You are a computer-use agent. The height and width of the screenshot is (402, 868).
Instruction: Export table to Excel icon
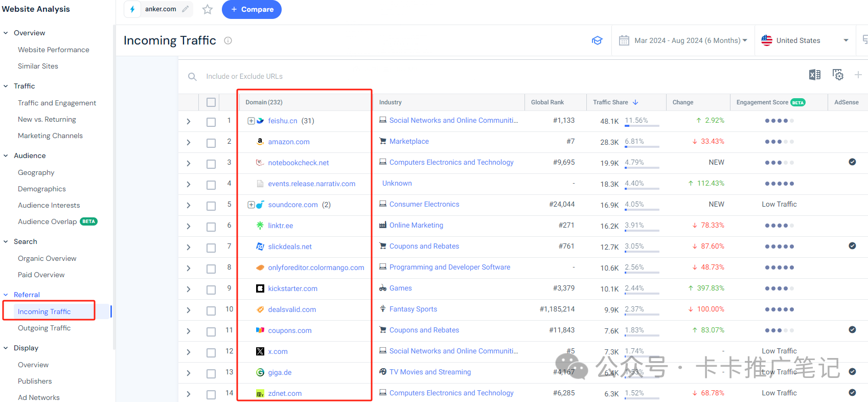[815, 75]
